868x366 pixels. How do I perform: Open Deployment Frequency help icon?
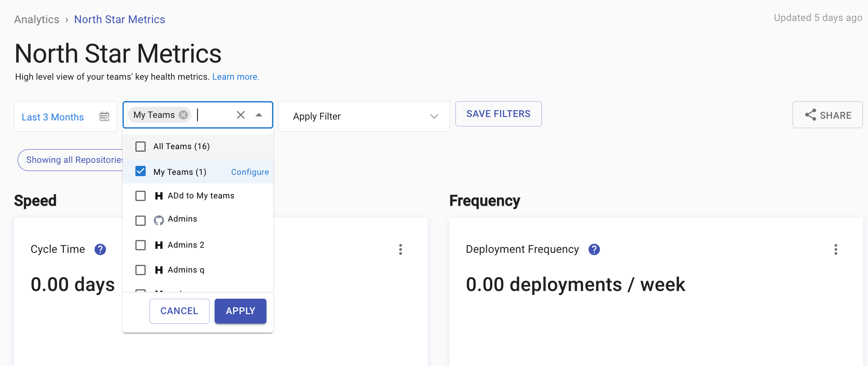(594, 249)
